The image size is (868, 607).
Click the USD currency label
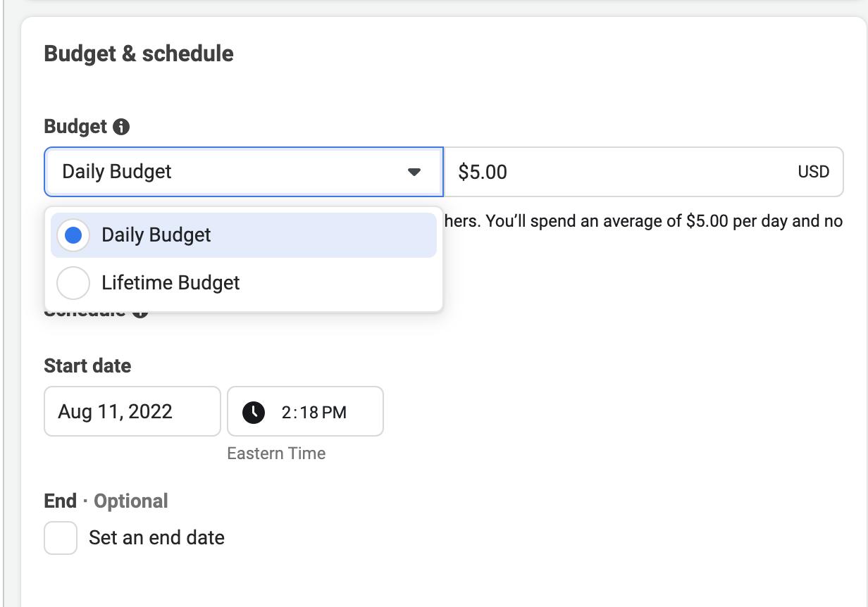pyautogui.click(x=813, y=172)
